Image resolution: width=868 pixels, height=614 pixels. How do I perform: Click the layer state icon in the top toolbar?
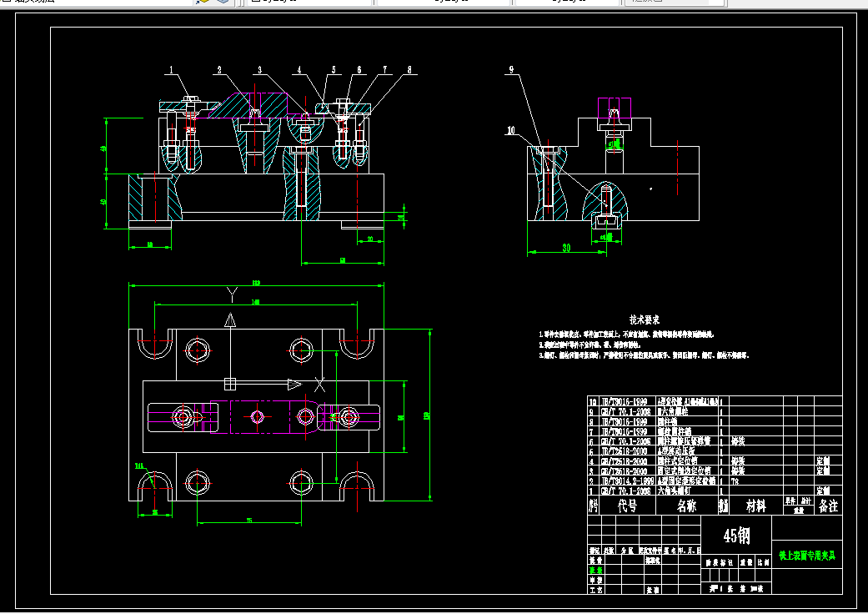pos(203,1)
